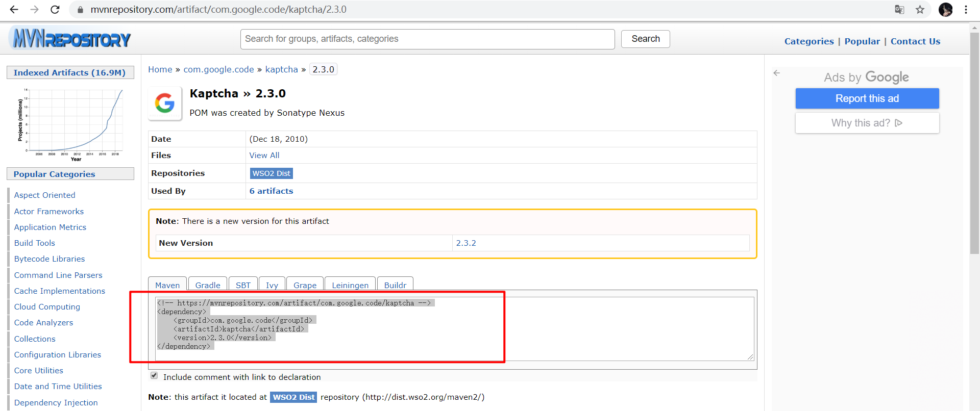Viewport: 980px width, 411px height.
Task: Open the Build Tools category
Action: click(x=34, y=243)
